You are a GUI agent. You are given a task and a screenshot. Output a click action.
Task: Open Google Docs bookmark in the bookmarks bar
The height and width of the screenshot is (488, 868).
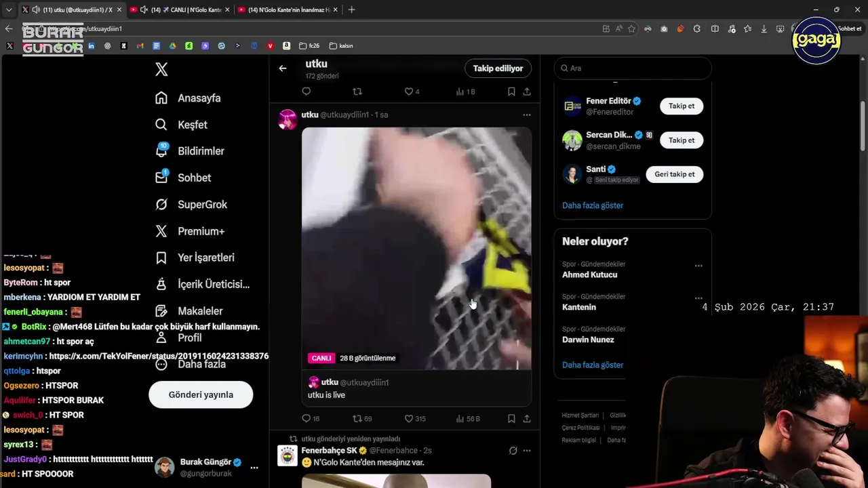click(x=156, y=46)
